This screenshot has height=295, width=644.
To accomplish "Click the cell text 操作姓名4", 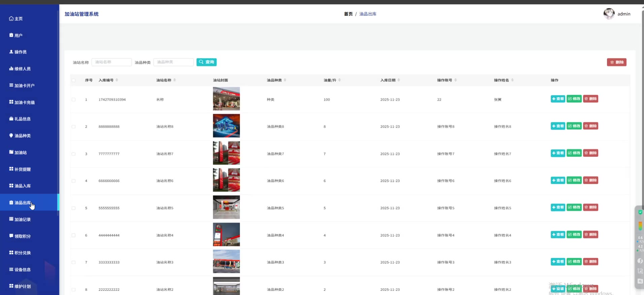I will point(503,235).
